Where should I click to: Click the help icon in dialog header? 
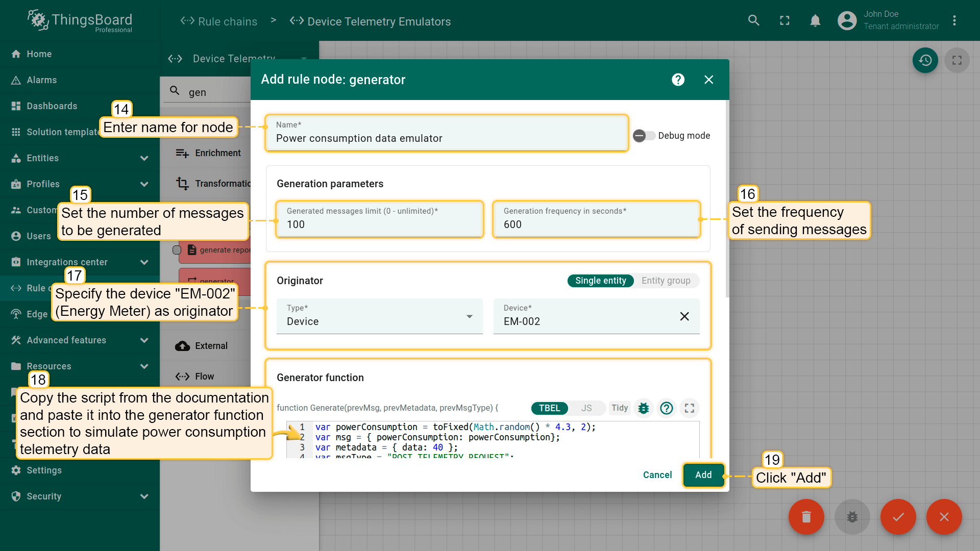pos(678,80)
